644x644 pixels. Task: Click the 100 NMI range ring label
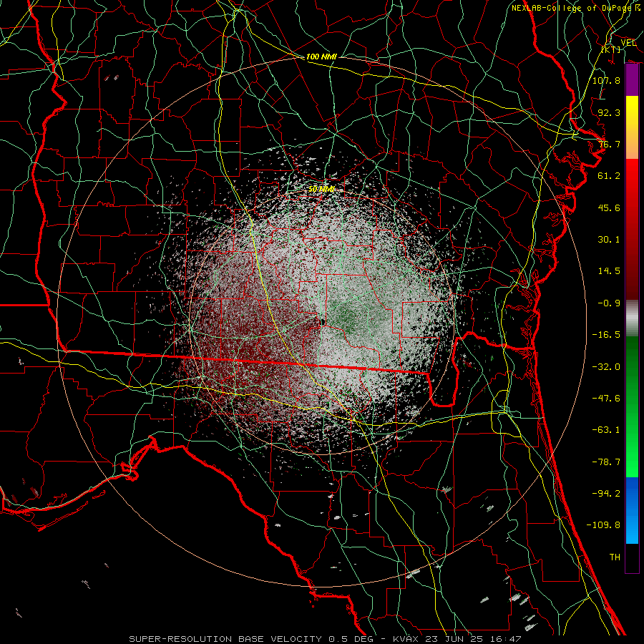[321, 57]
